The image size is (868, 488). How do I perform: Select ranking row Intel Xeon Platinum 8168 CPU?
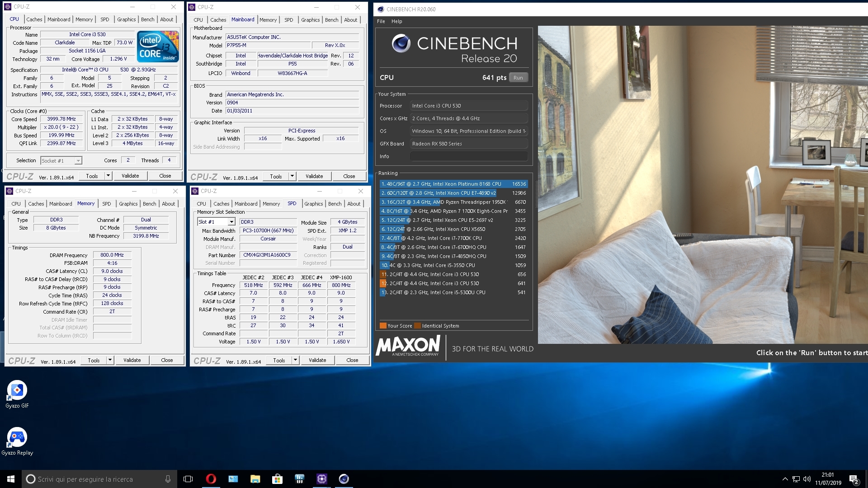453,184
